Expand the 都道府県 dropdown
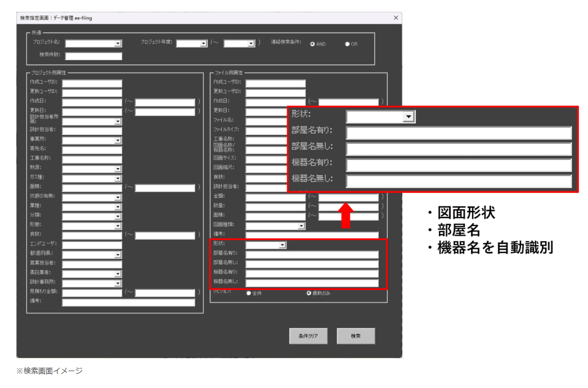 pos(118,255)
